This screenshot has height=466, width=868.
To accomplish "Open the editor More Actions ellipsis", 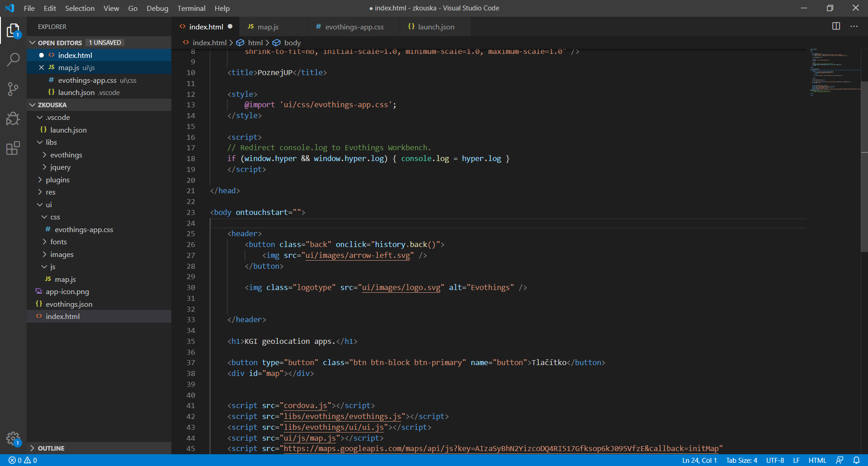I will click(854, 26).
